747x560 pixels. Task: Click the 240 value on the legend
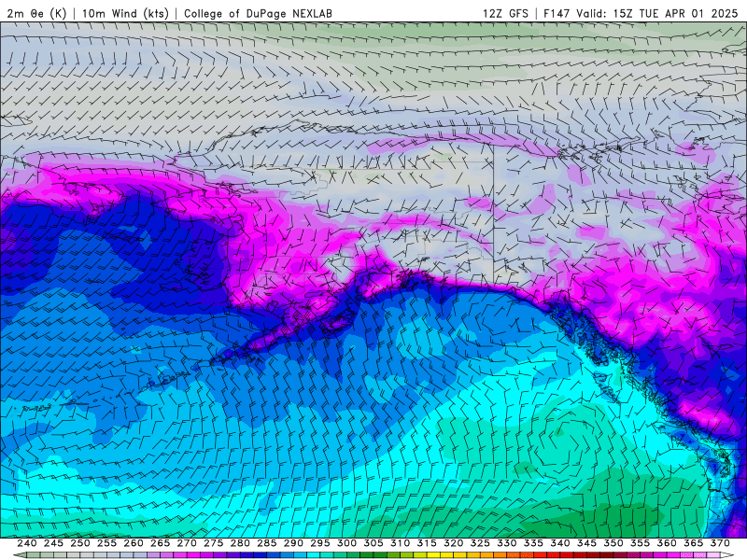27,543
